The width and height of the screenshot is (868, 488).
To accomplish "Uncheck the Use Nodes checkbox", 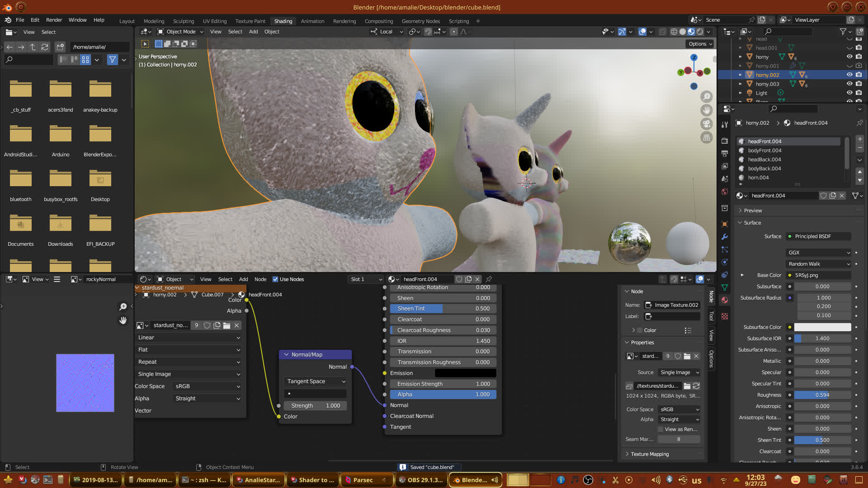I will point(275,279).
